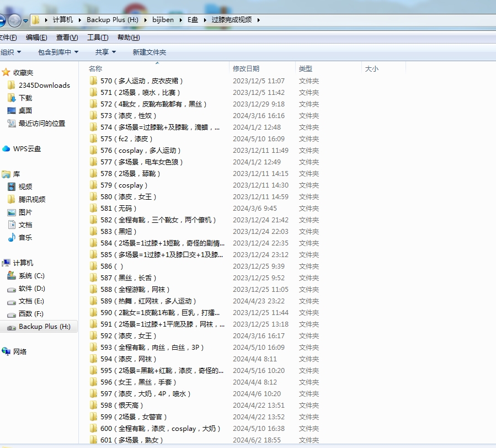Open the WPS云盘 cloud drive icon
The height and width of the screenshot is (448, 496).
(x=7, y=148)
